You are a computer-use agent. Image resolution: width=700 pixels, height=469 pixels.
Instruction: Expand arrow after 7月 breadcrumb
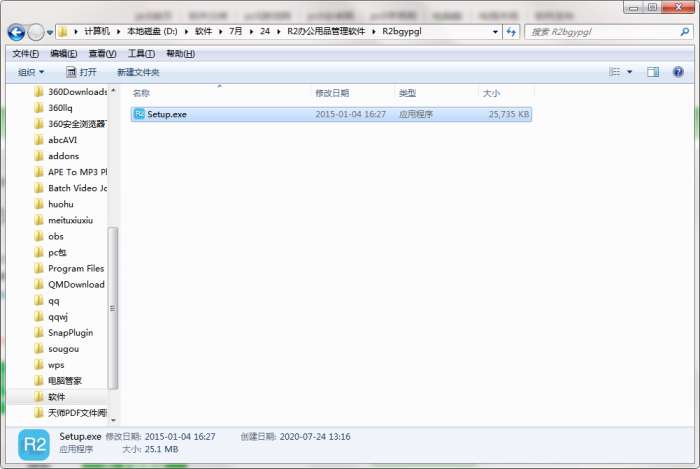(x=251, y=32)
